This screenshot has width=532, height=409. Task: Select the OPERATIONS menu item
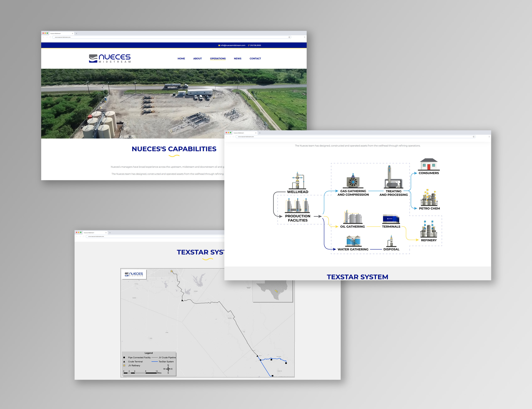[x=218, y=59]
